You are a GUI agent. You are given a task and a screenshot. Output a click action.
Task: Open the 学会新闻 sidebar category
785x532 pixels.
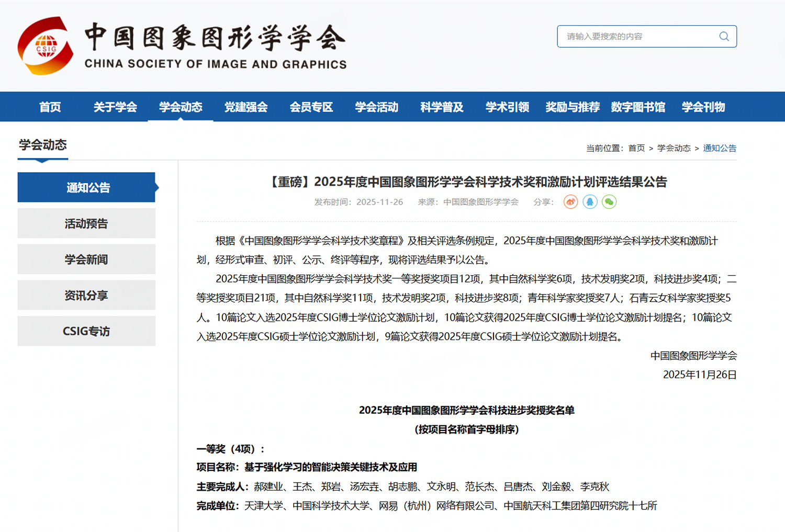(86, 259)
